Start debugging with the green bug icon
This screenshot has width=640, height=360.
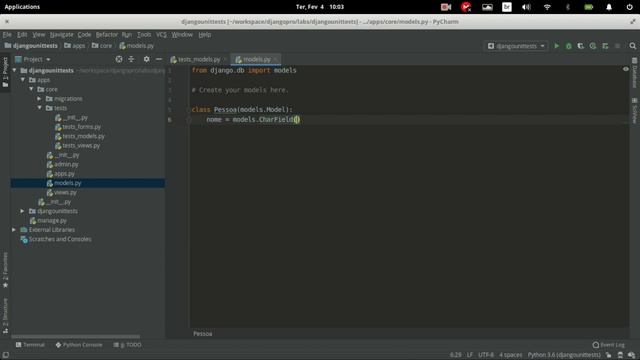(x=569, y=46)
